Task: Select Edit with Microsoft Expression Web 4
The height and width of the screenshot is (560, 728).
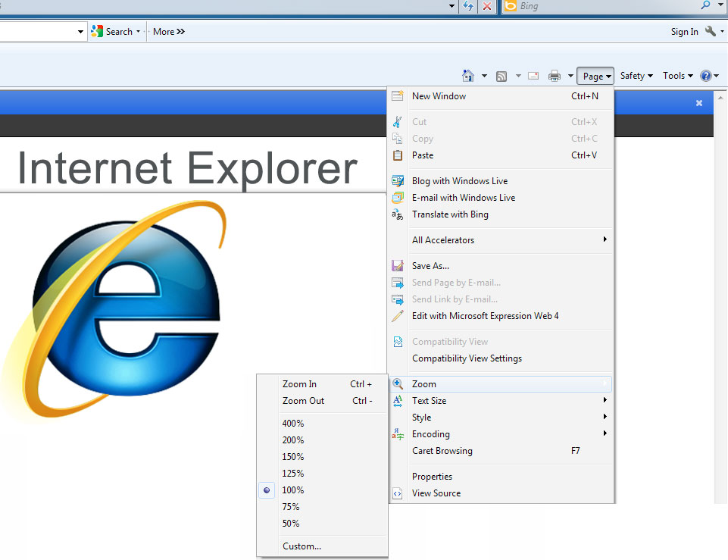Action: pyautogui.click(x=501, y=316)
